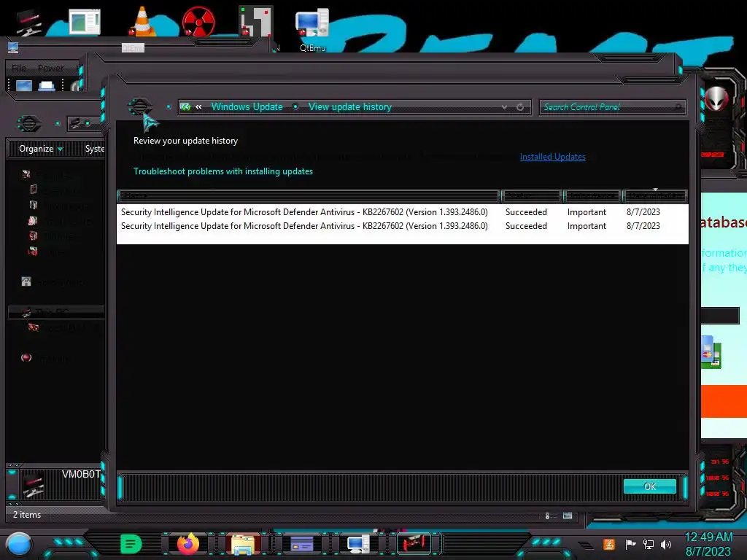Click the Java icon in the system tray

pos(609,544)
